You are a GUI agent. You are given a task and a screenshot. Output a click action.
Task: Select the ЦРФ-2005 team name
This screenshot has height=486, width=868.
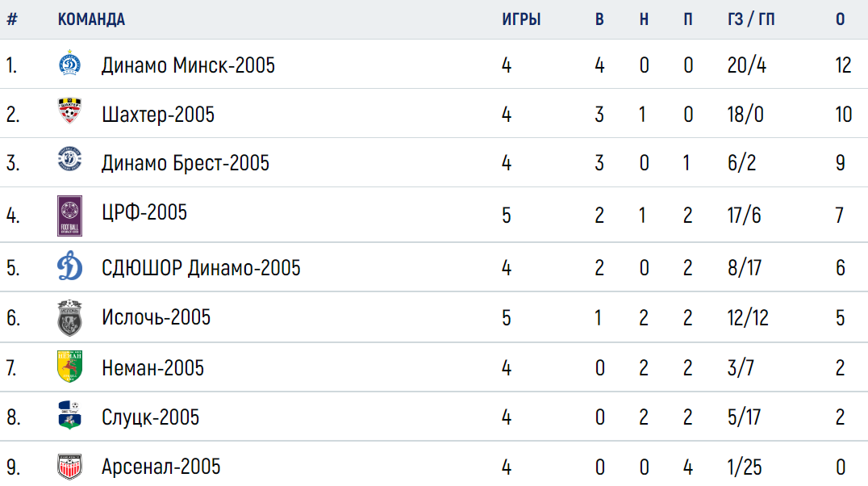(144, 212)
